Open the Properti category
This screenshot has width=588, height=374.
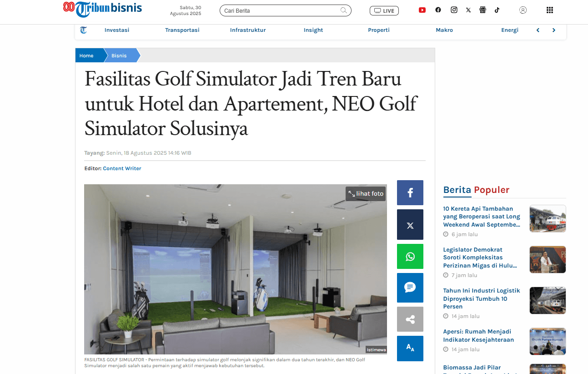(379, 30)
